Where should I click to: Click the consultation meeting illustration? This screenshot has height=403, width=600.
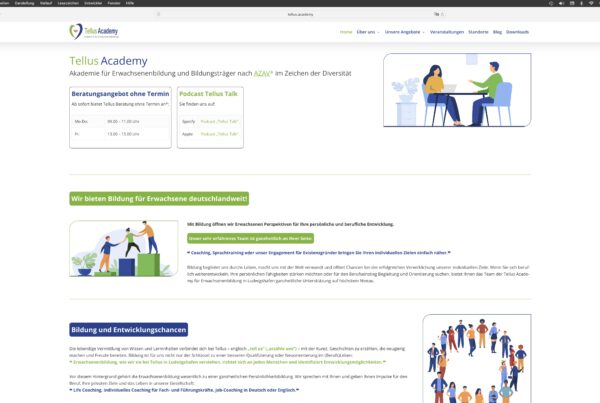click(x=457, y=90)
